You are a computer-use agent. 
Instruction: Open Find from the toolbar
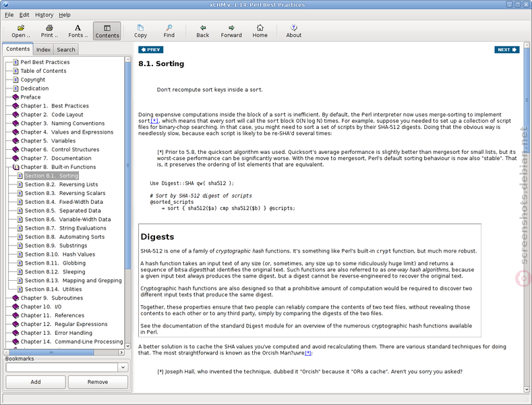(x=169, y=31)
